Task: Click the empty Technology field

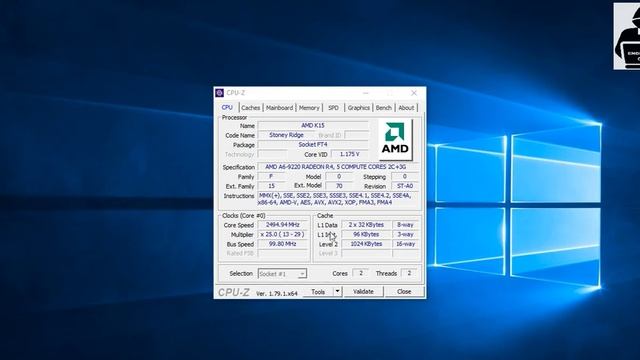Action: pyautogui.click(x=272, y=154)
